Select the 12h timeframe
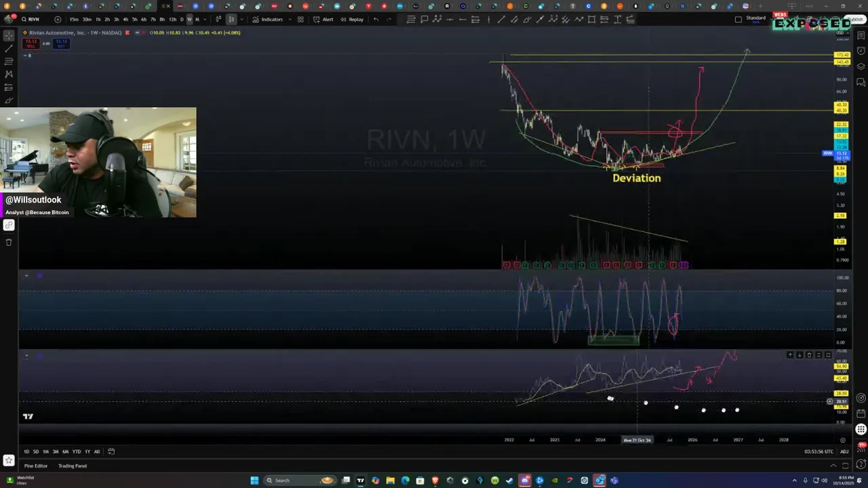The image size is (868, 488). pyautogui.click(x=172, y=20)
